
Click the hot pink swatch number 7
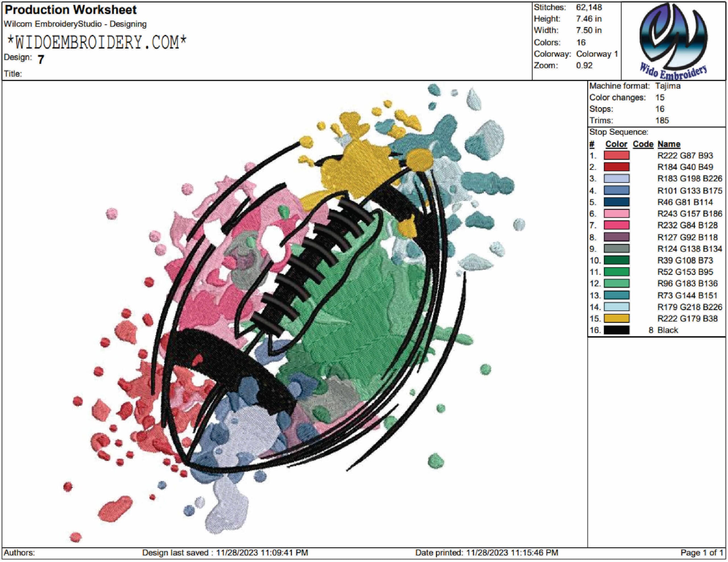(617, 226)
